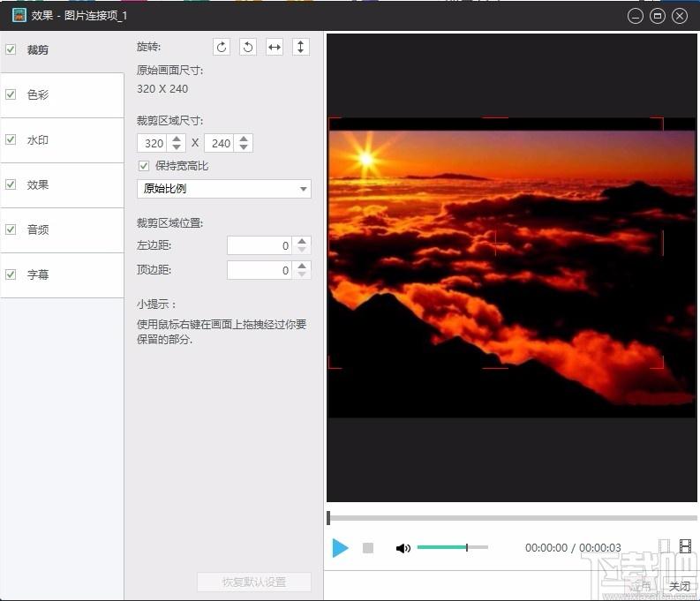This screenshot has width=700, height=601.
Task: Switch to the 水印 watermark tab
Action: click(62, 140)
